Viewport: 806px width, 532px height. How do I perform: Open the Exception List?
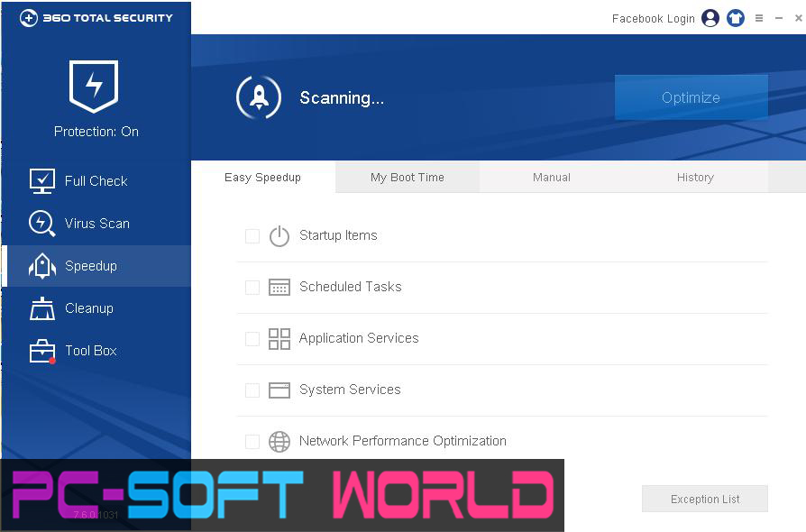pyautogui.click(x=704, y=499)
